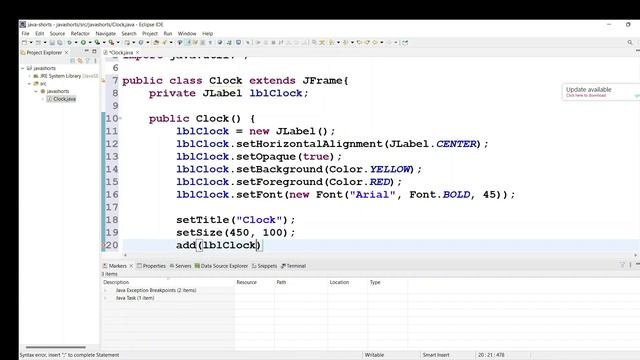Collapse the javashorts project root node

click(23, 68)
